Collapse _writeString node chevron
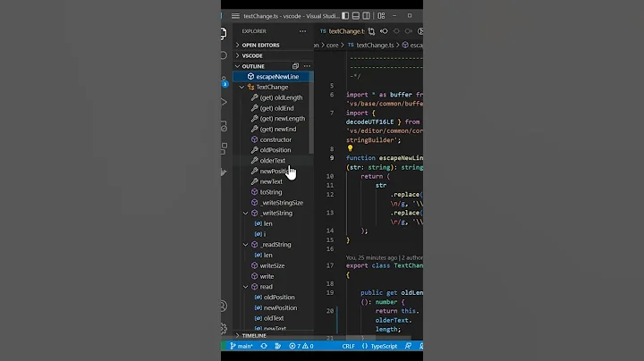 [246, 213]
